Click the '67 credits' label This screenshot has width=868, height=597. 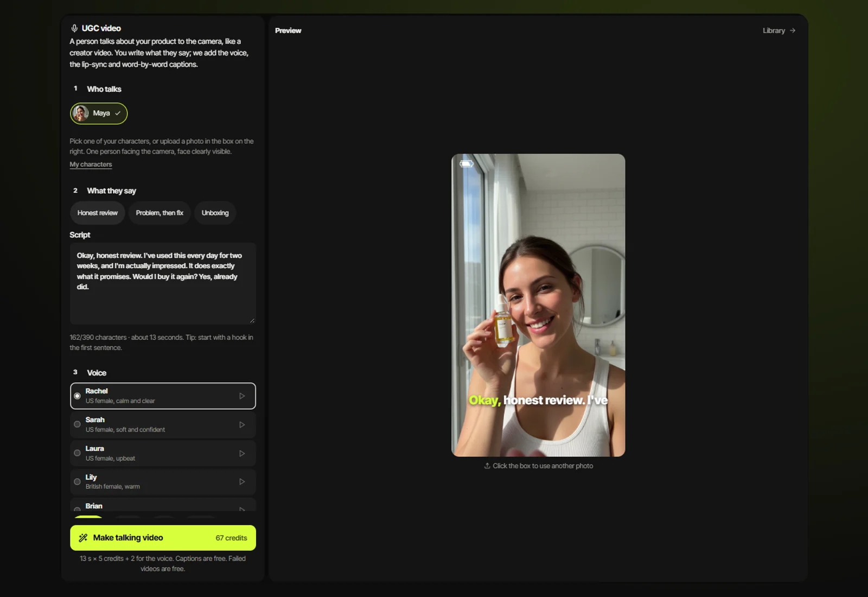231,538
